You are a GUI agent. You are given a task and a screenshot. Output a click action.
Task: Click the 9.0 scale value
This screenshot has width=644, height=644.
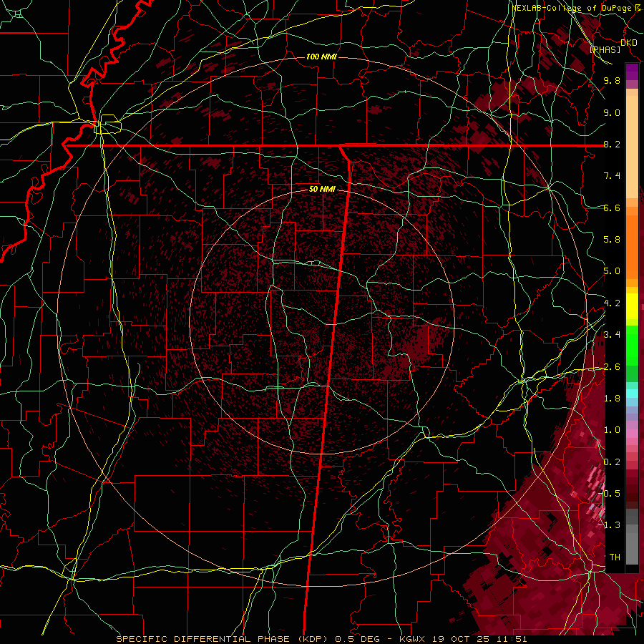[x=612, y=113]
